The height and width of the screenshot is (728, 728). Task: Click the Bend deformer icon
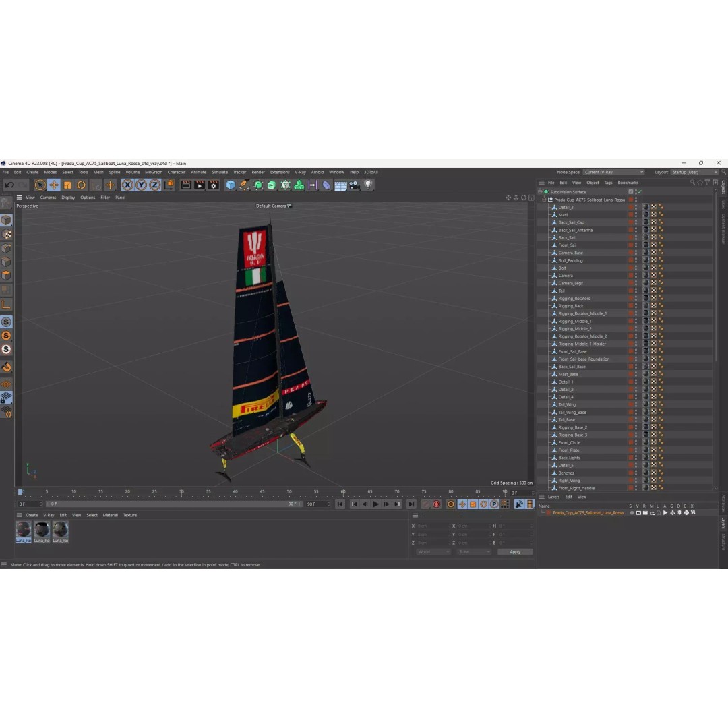326,185
